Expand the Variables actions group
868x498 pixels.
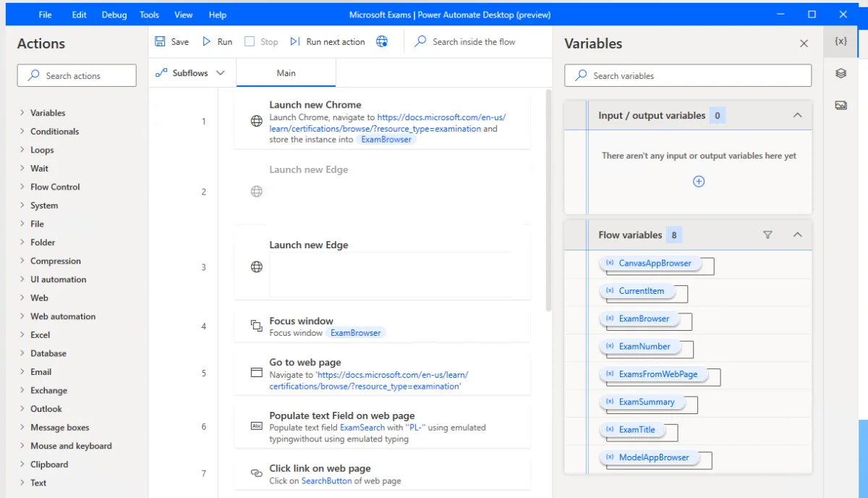click(x=22, y=113)
